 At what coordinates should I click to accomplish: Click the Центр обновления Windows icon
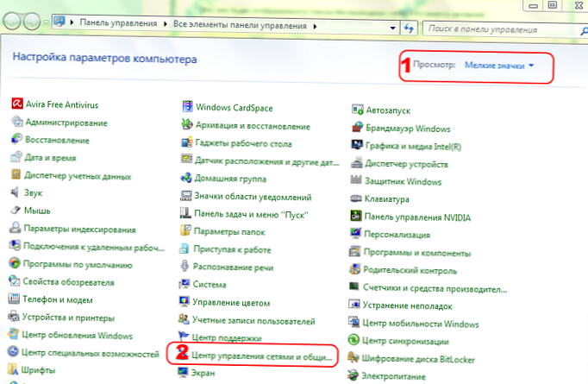point(14,334)
